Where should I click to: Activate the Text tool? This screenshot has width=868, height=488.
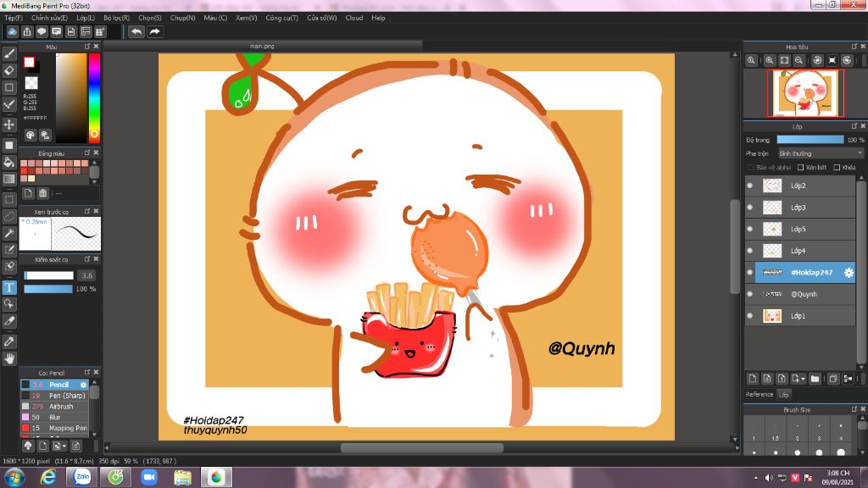coord(8,287)
